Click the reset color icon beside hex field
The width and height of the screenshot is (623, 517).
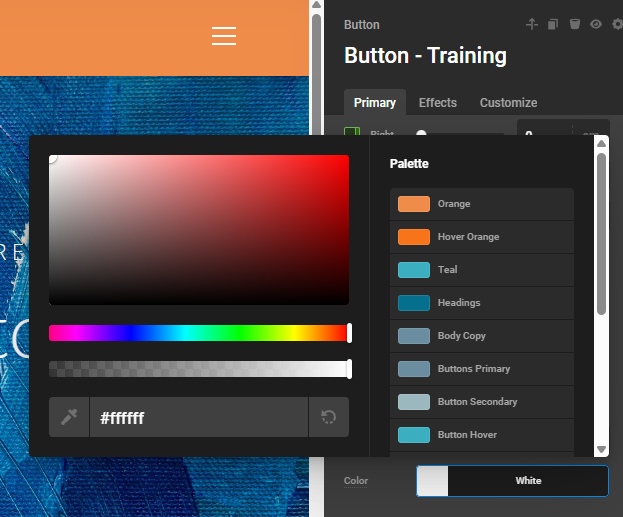pyautogui.click(x=329, y=417)
